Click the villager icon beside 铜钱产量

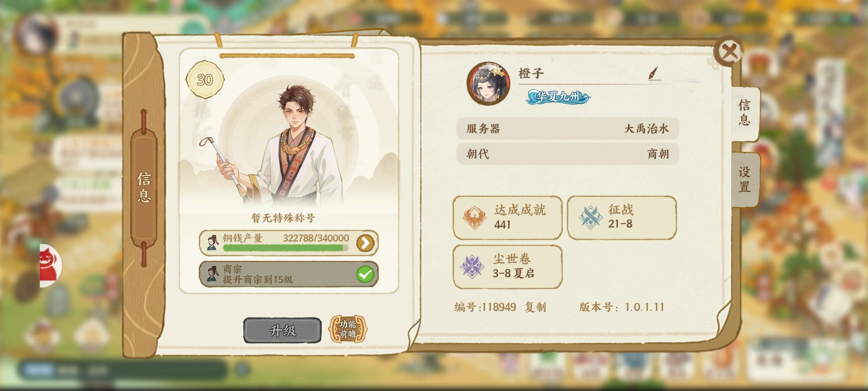(212, 243)
